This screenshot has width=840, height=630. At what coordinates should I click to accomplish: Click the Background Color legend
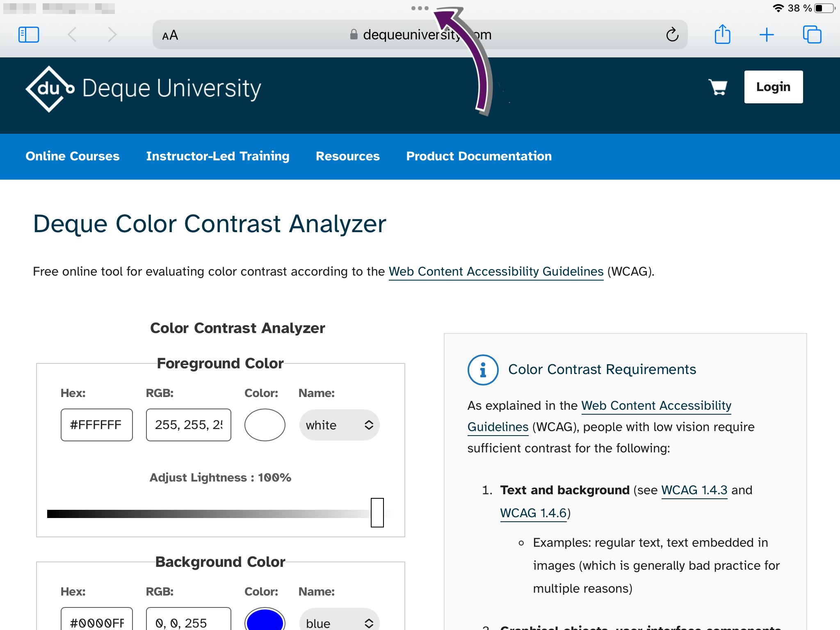click(x=220, y=562)
